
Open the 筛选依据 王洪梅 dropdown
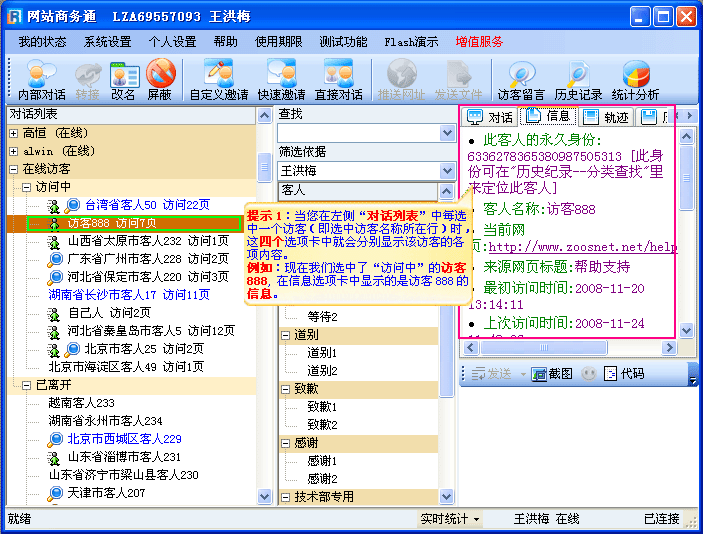(447, 171)
